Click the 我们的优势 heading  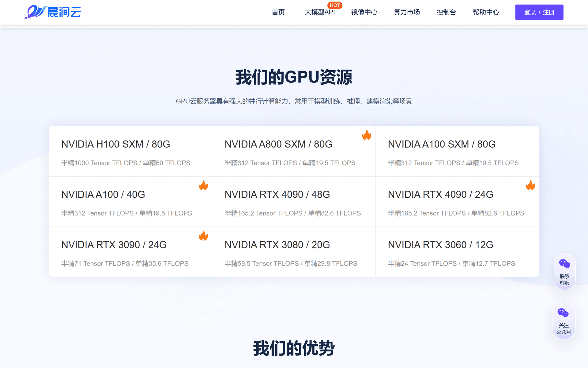coord(294,348)
